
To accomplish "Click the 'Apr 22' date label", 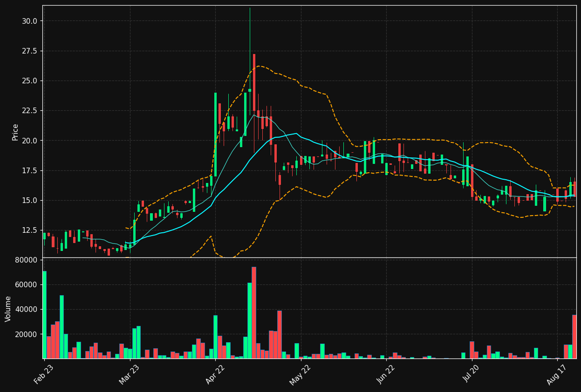I will [215, 374].
